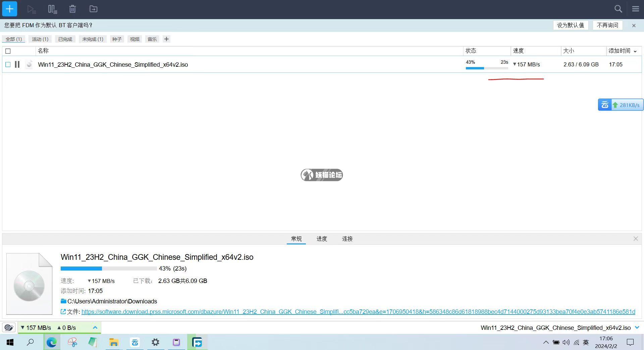
Task: Click the Free Download Manager taskbar icon
Action: [197, 342]
